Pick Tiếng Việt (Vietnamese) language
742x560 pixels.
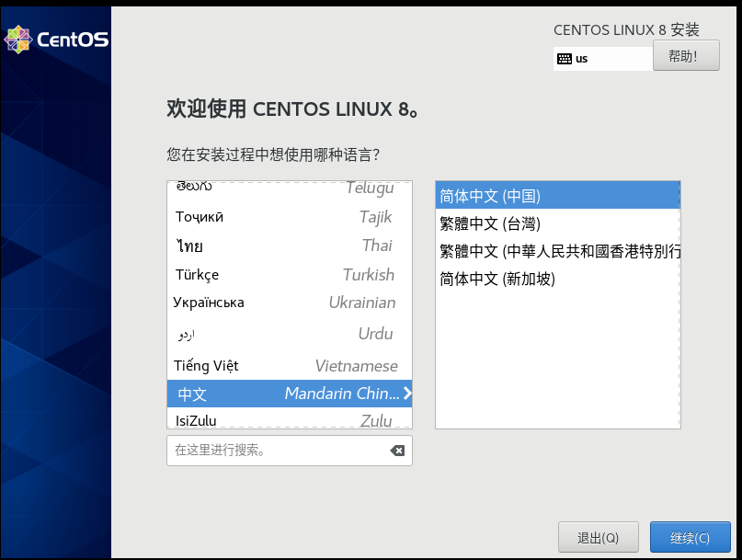(290, 365)
